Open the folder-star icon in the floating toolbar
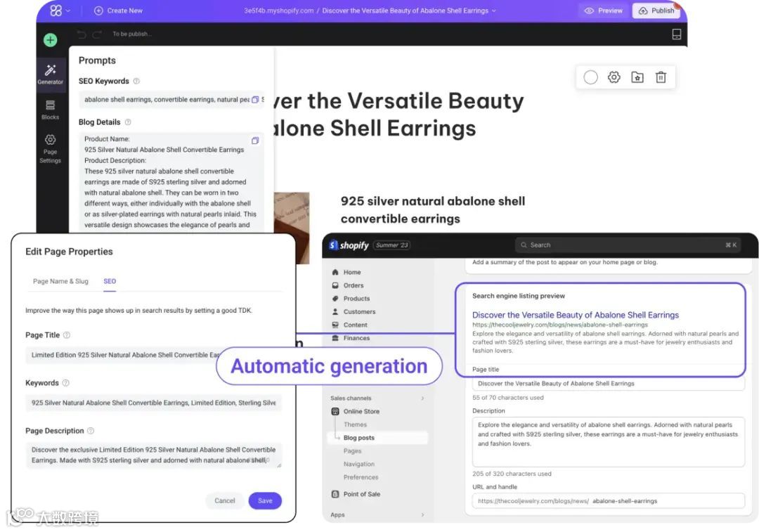Screen dimensions: 759x532 click(x=637, y=77)
